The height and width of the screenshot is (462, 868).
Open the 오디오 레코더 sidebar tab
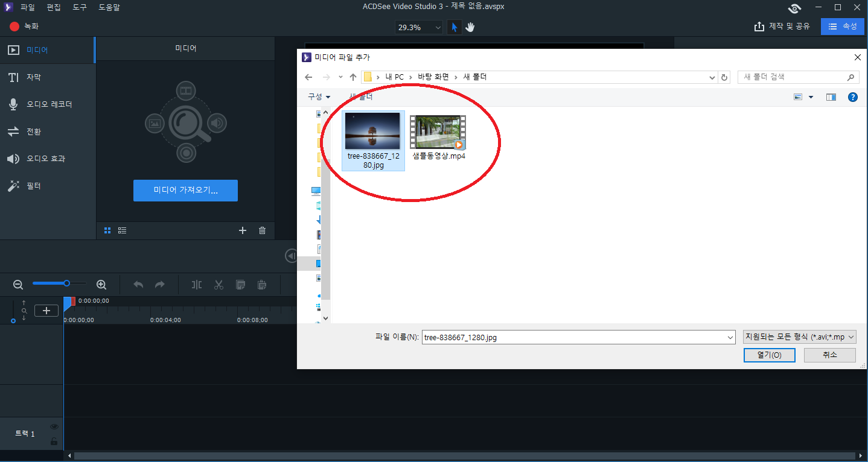pyautogui.click(x=47, y=104)
